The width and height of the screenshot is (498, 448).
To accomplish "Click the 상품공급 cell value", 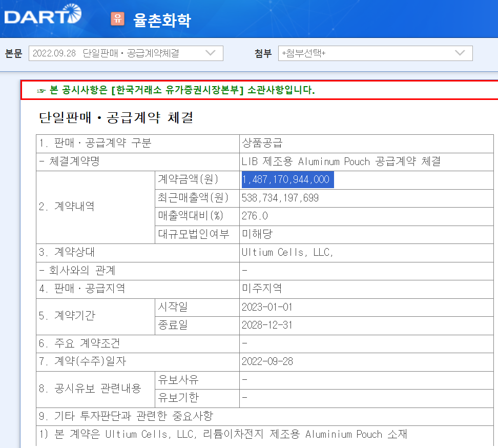I will point(262,144).
